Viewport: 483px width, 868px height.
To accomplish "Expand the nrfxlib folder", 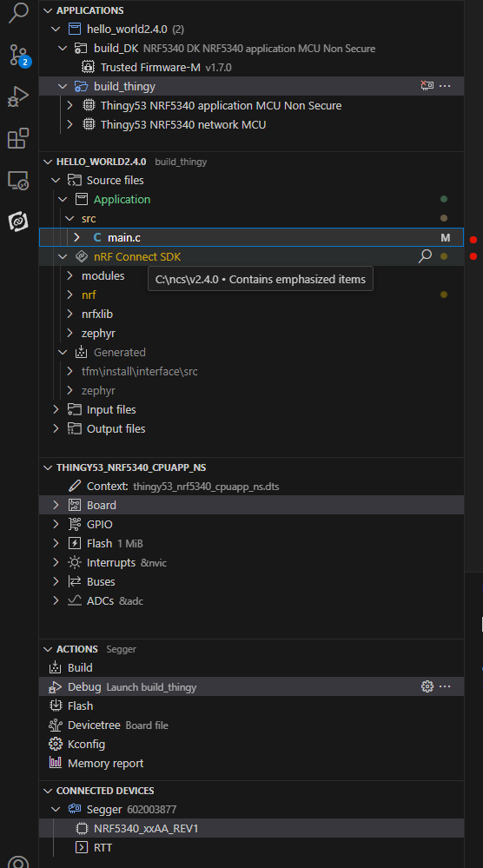I will click(69, 314).
